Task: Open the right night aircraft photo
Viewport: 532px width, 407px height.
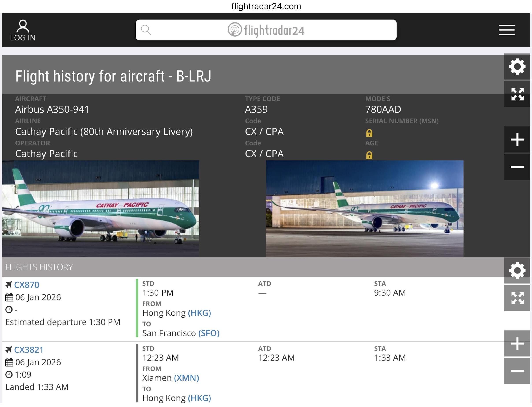Action: (x=364, y=208)
